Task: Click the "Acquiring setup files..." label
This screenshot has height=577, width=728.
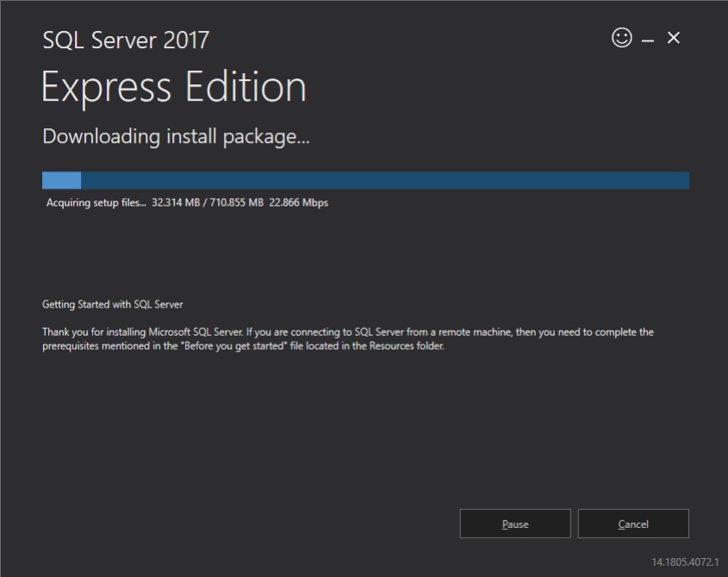Action: point(96,203)
